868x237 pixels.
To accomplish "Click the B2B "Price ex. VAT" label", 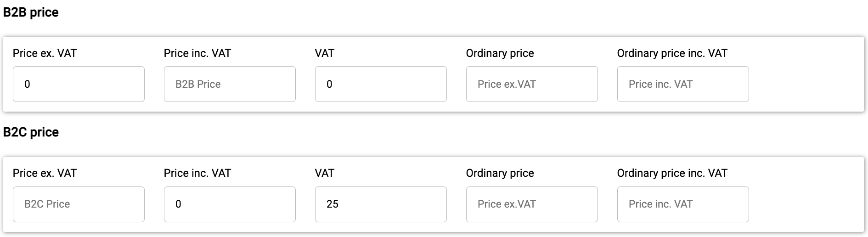I will coord(45,53).
